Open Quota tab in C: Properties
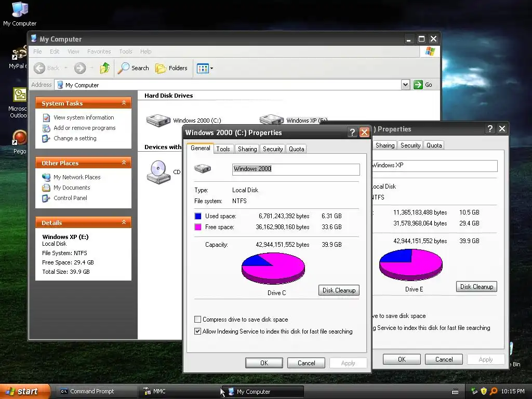The height and width of the screenshot is (399, 532). (x=296, y=149)
